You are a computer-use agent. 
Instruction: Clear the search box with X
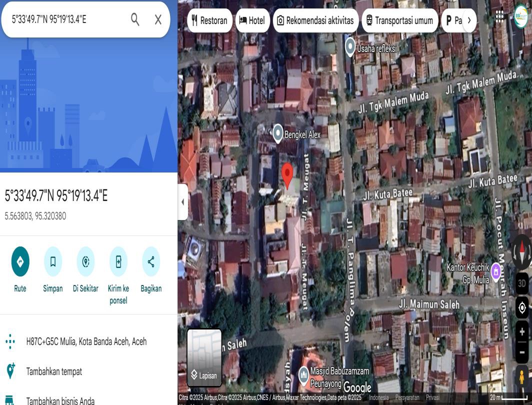[158, 19]
